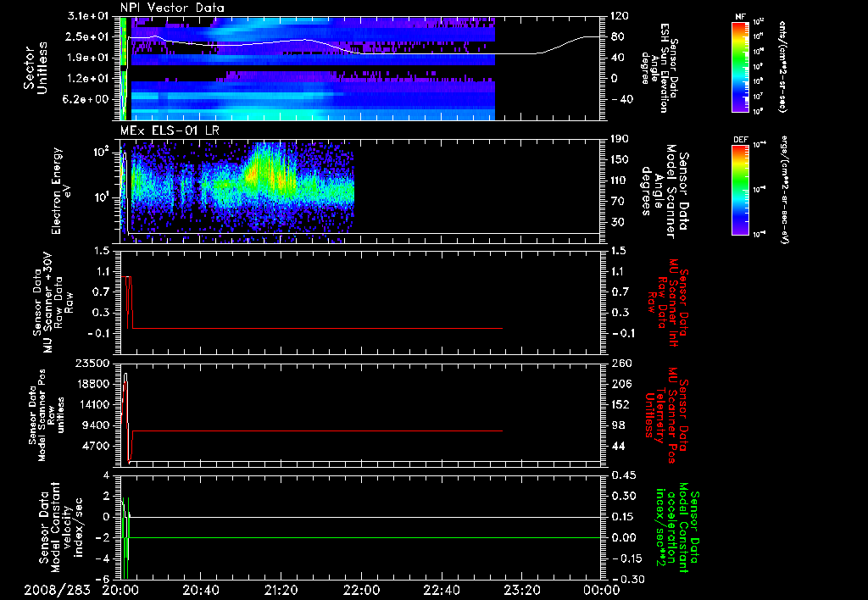The height and width of the screenshot is (600, 868).
Task: Click the 190 scanner angle tick label
Action: (x=620, y=139)
